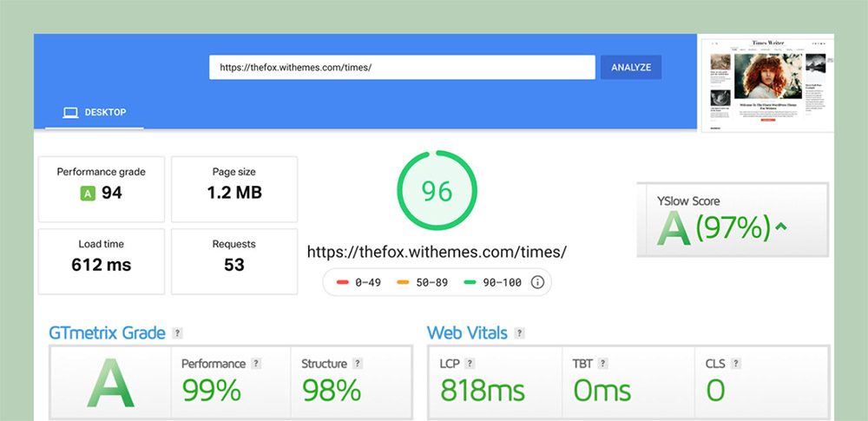Click the URL input field
Image resolution: width=868 pixels, height=421 pixels.
point(401,68)
